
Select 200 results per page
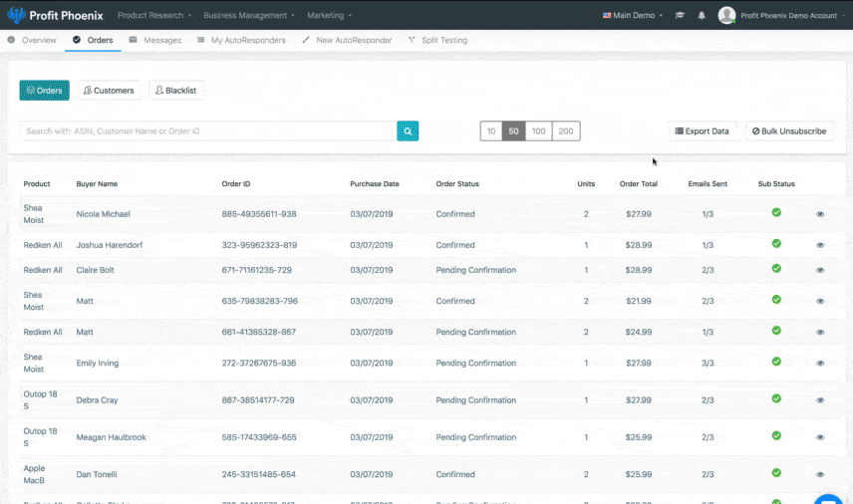tap(566, 131)
